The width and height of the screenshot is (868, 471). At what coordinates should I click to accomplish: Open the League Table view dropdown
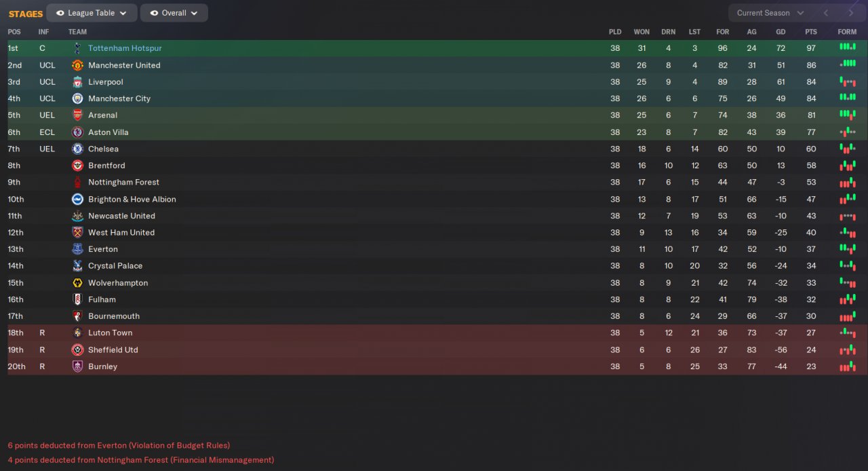[x=92, y=13]
